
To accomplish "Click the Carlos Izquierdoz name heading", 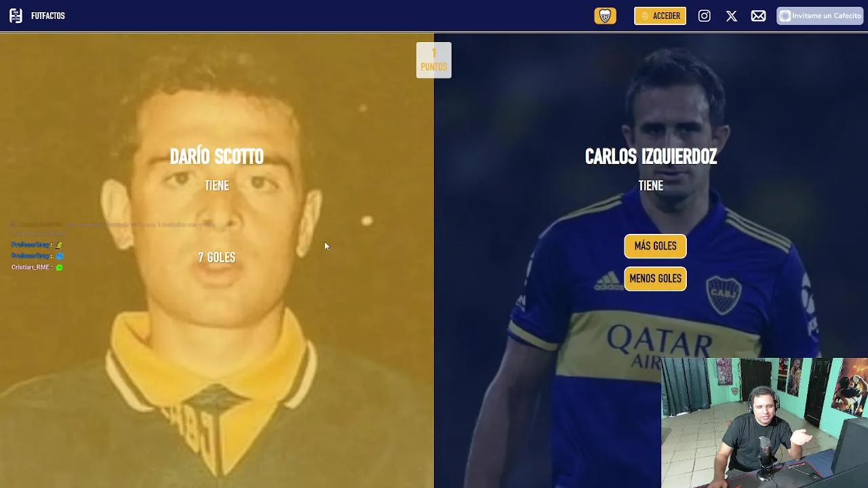I will pyautogui.click(x=651, y=157).
